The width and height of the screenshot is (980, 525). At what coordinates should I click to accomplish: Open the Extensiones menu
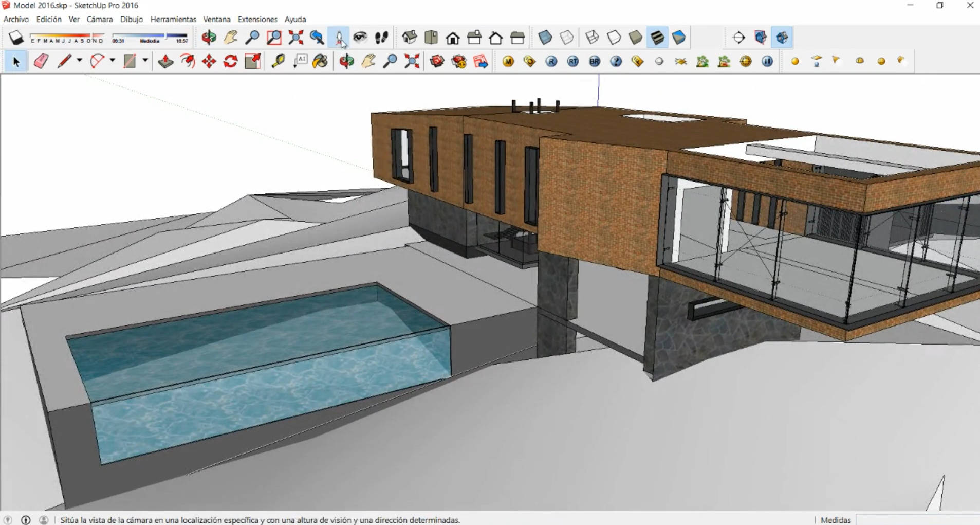(x=257, y=19)
